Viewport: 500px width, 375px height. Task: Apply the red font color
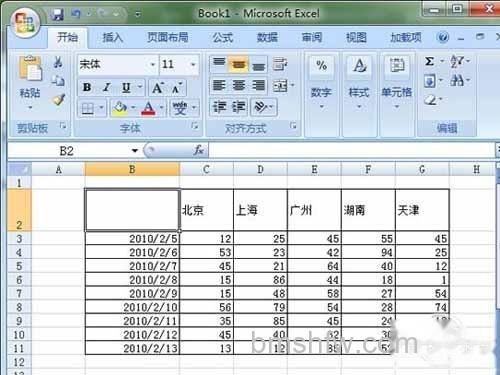coord(149,108)
